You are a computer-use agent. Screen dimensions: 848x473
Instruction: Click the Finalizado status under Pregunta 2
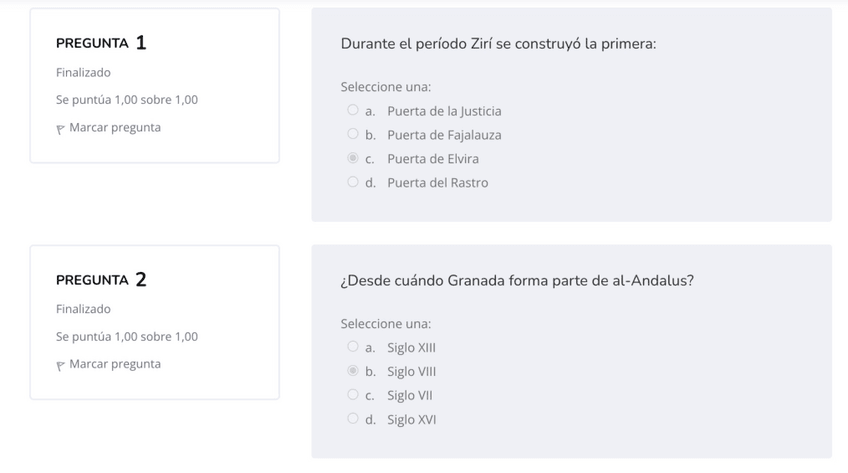pyautogui.click(x=84, y=309)
